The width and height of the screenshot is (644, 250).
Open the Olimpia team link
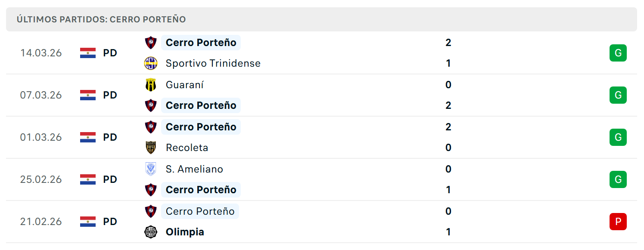[x=185, y=232]
